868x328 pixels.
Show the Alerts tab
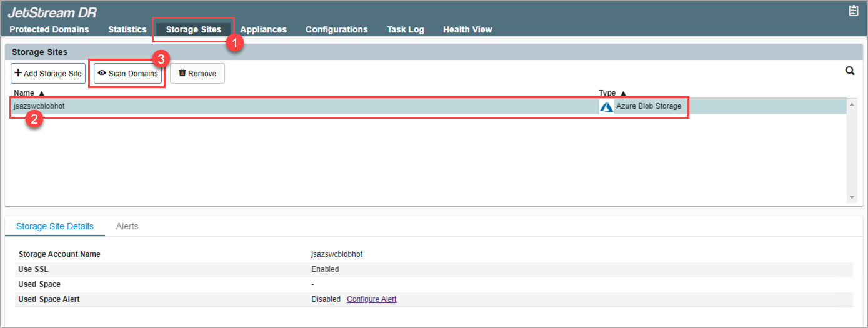point(127,226)
